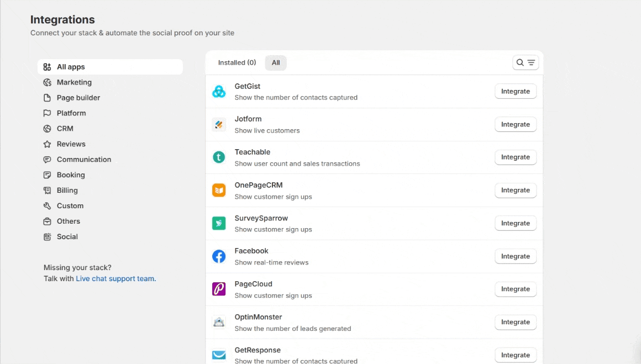
Task: Click the SurveySparrow app logo icon
Action: click(219, 223)
